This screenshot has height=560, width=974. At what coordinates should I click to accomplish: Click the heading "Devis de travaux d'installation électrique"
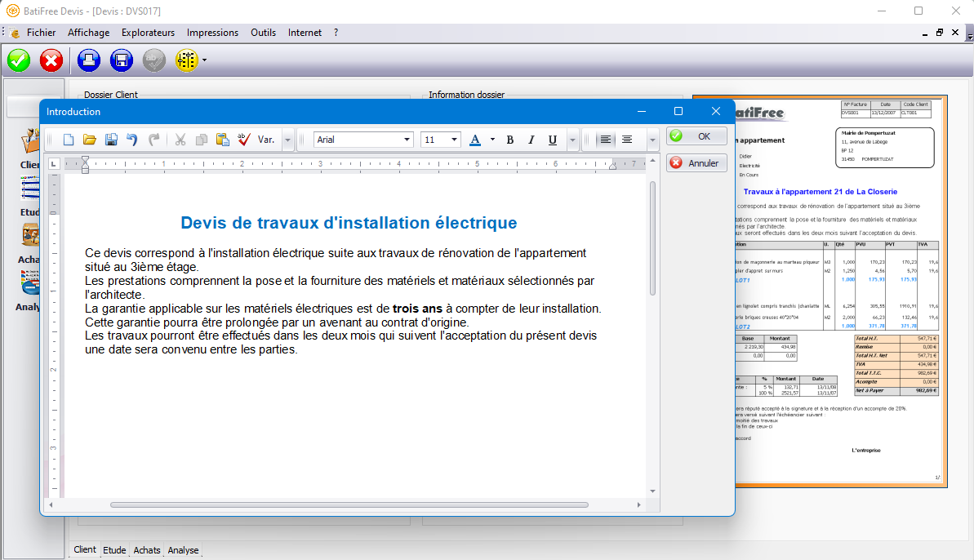(349, 223)
